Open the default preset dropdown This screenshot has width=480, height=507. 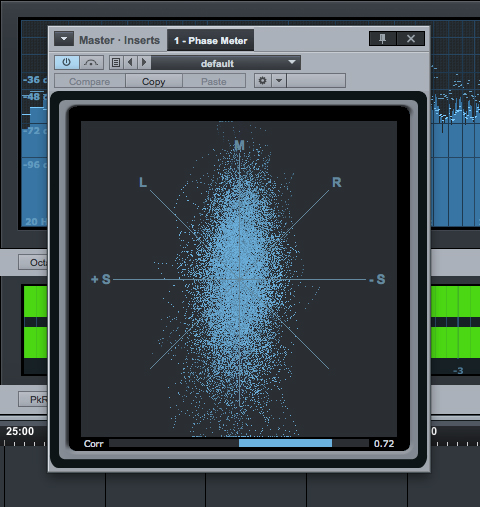pos(226,63)
